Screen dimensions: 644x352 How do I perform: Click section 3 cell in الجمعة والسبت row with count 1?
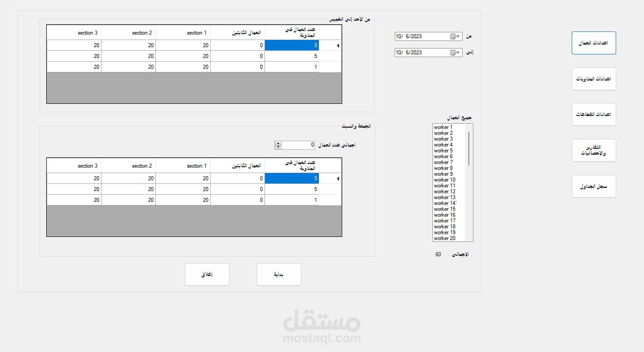click(74, 200)
